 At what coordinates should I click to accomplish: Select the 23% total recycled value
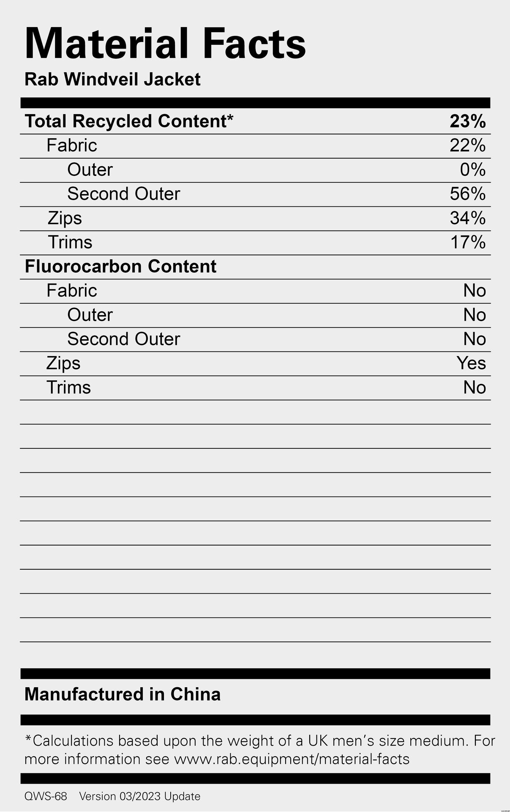[467, 121]
